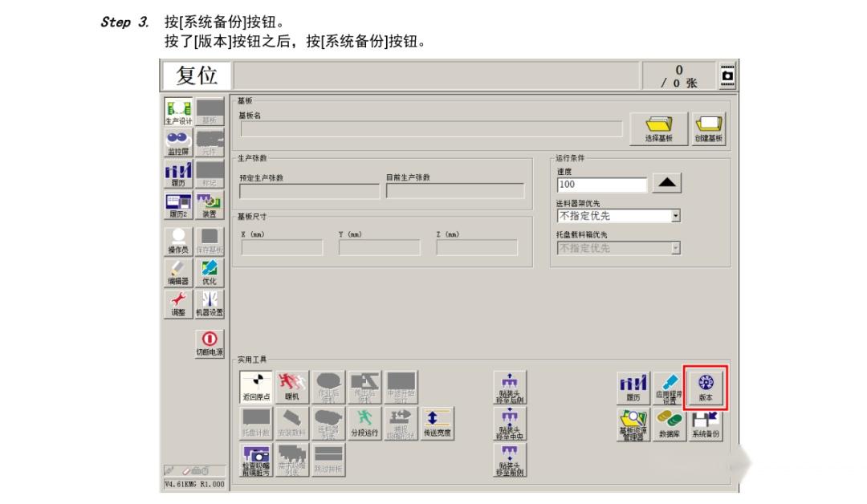Select the 暖机 (warm-up) icon

coord(292,388)
